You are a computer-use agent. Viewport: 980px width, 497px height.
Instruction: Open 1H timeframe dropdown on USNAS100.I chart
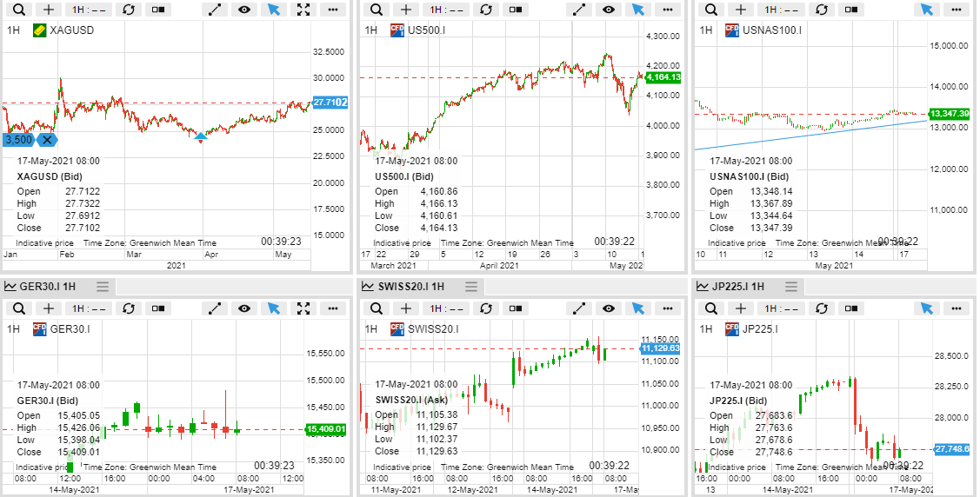(x=781, y=10)
